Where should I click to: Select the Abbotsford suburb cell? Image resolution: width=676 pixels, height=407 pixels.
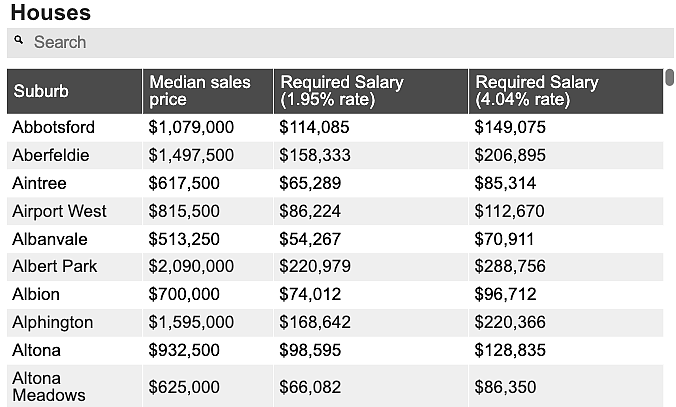(x=75, y=128)
